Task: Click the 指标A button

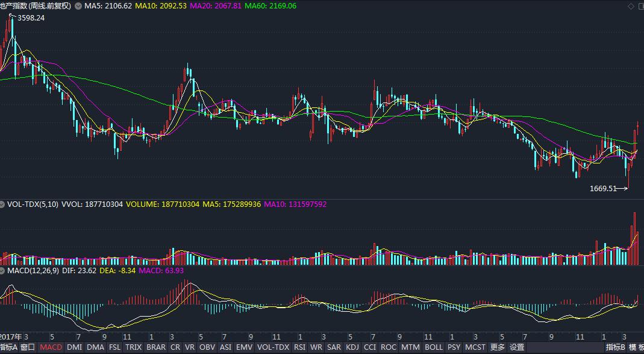Action: 8,347
